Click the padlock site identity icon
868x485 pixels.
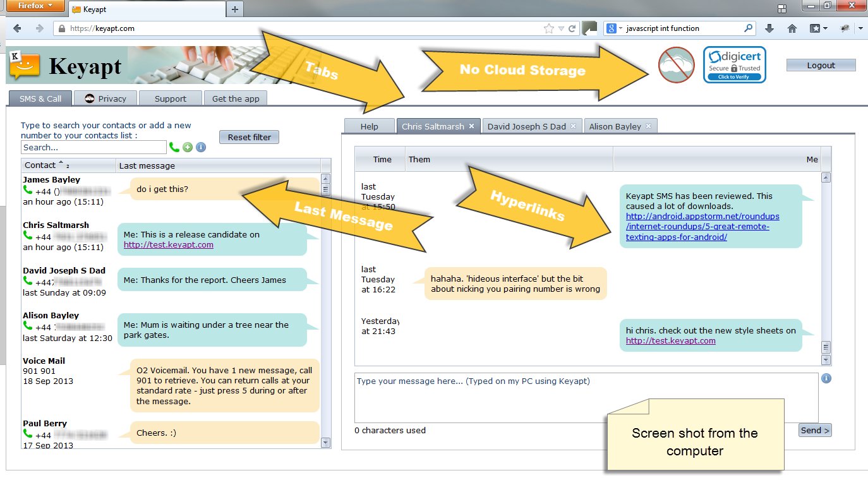tap(61, 28)
